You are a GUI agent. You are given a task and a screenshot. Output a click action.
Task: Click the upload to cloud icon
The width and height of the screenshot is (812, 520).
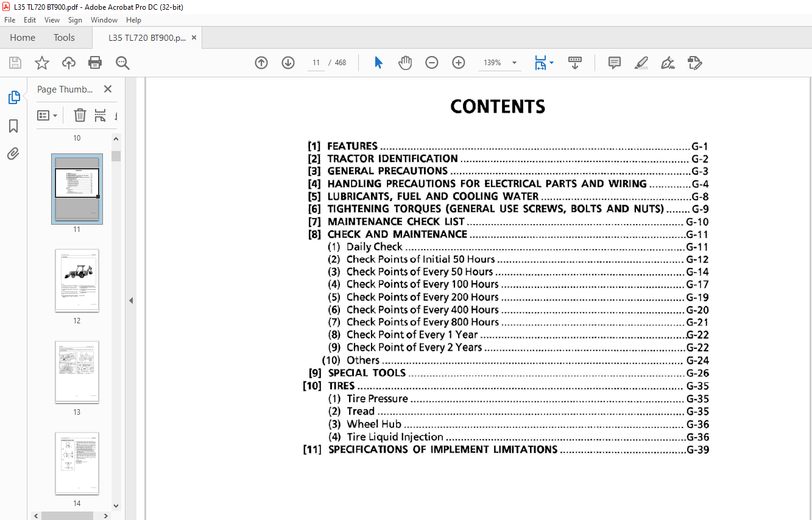69,63
